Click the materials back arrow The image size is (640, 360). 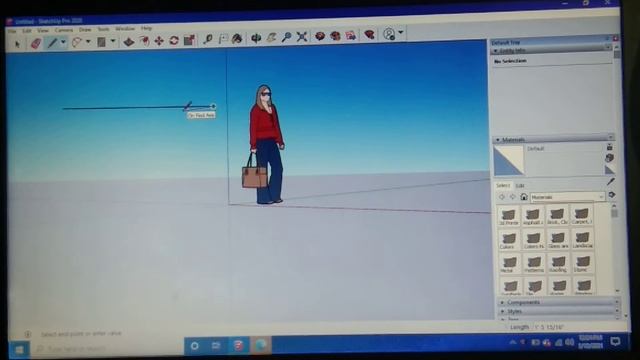click(x=502, y=197)
